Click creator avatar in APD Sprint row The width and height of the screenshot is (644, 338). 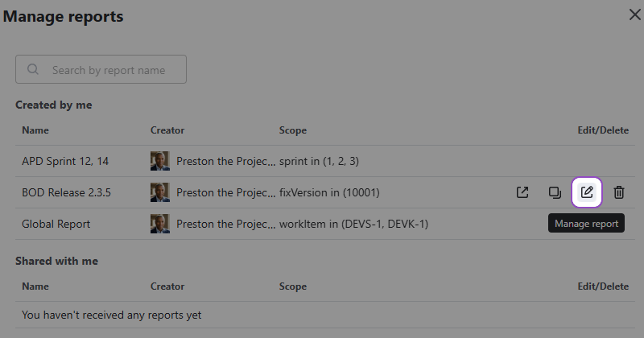pyautogui.click(x=159, y=161)
